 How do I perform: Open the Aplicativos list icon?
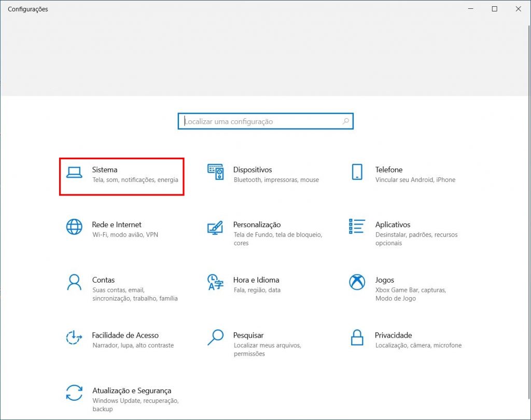point(357,226)
